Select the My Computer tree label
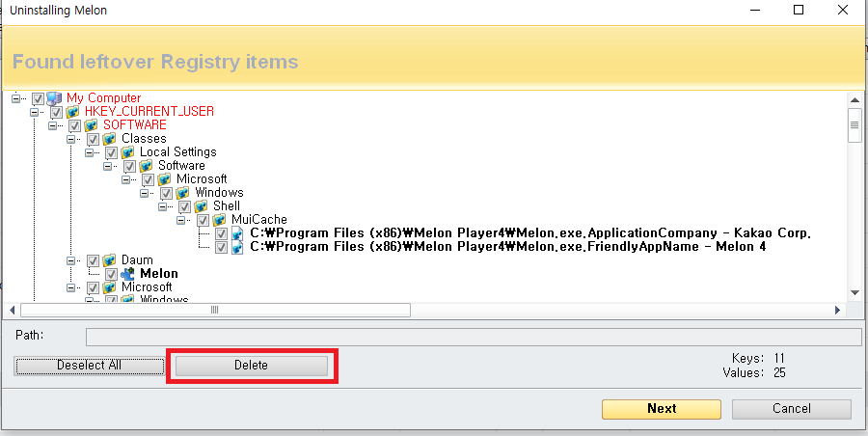Image resolution: width=868 pixels, height=436 pixels. (103, 98)
